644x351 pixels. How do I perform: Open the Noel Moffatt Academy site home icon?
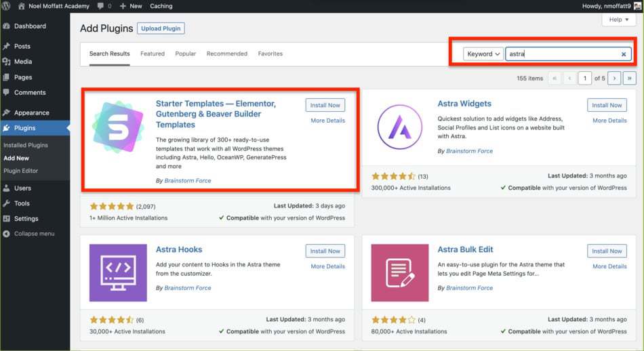tap(22, 6)
